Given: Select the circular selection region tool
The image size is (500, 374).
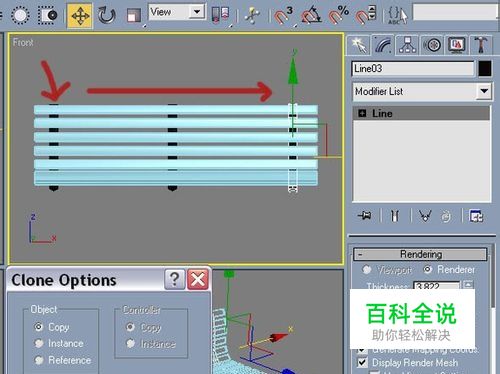Looking at the screenshot, I should 20,15.
